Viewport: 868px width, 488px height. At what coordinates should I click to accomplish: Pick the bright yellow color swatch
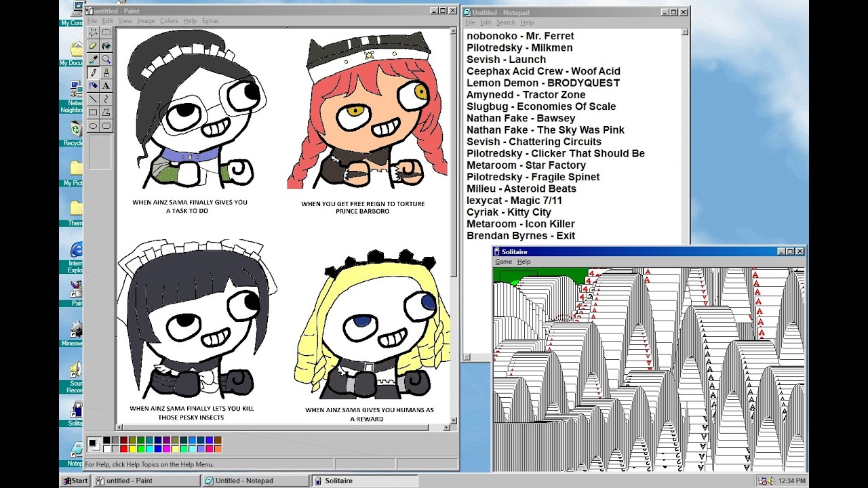132,449
